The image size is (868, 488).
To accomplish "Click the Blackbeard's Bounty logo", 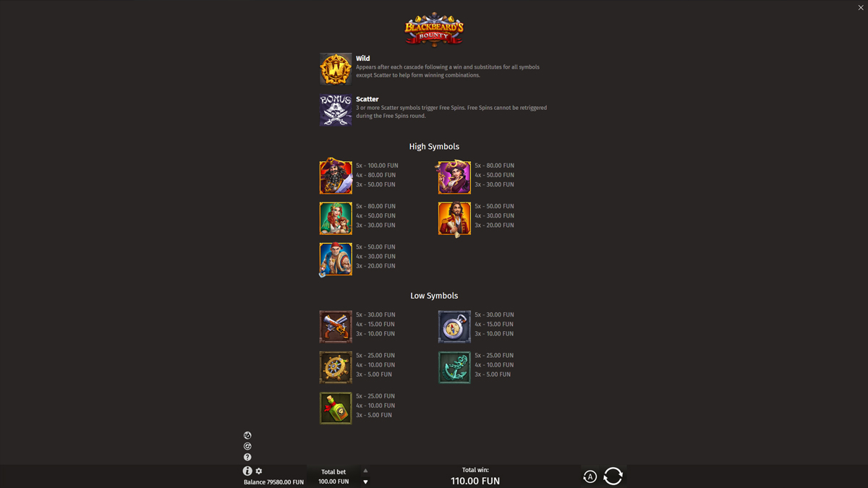I will 434,29.
